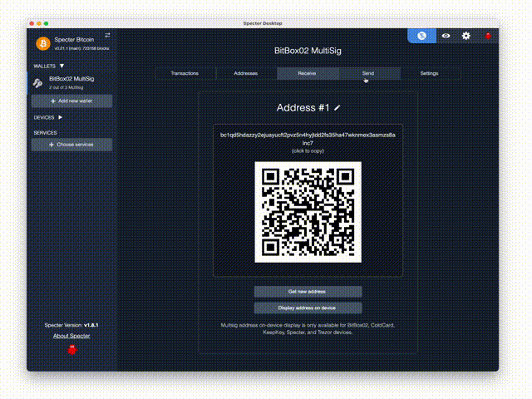The width and height of the screenshot is (532, 399).
Task: Collapse the WALLETS section arrow
Action: click(62, 66)
